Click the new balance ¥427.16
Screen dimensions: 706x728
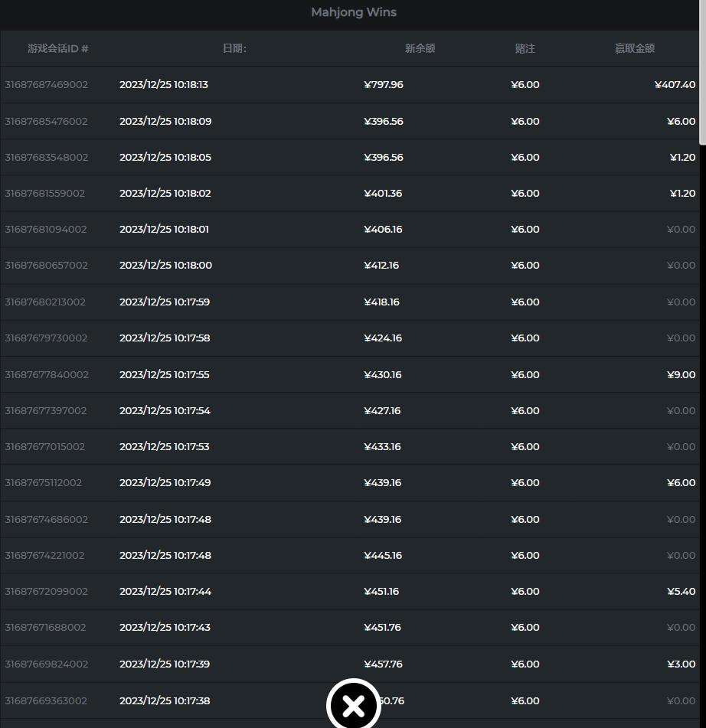click(382, 411)
